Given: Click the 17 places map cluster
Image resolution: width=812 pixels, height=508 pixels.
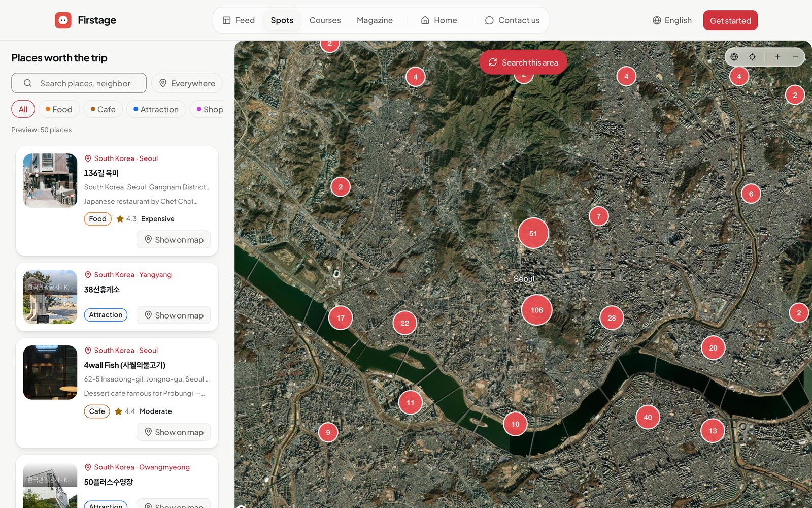Looking at the screenshot, I should coord(341,318).
